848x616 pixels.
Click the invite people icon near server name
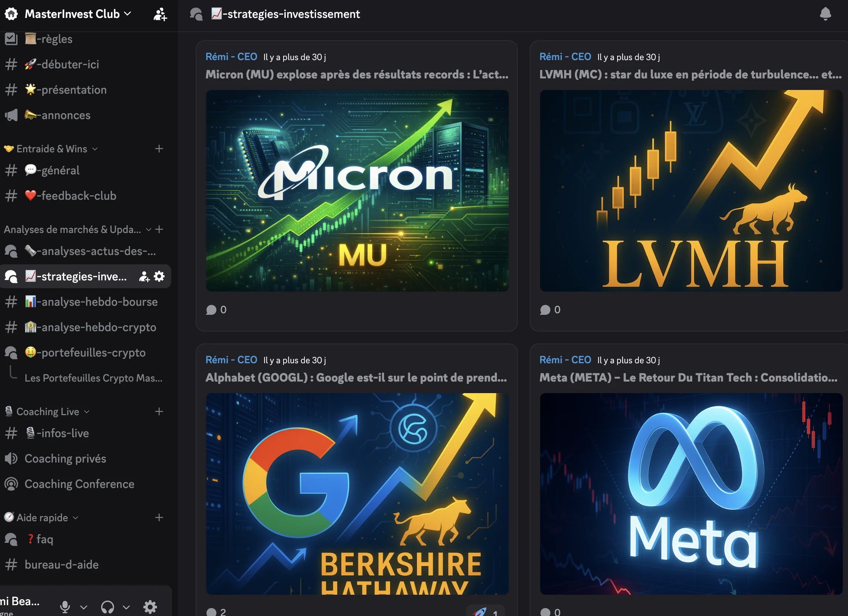[160, 14]
